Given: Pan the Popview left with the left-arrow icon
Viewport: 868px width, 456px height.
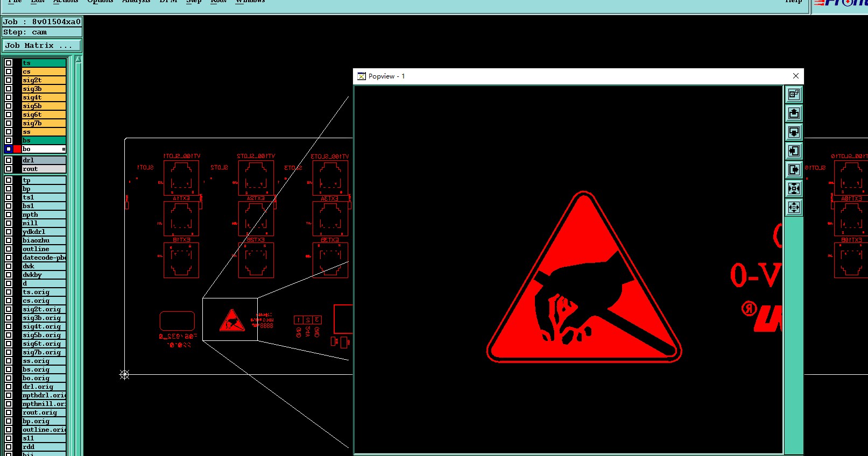Looking at the screenshot, I should pyautogui.click(x=794, y=151).
